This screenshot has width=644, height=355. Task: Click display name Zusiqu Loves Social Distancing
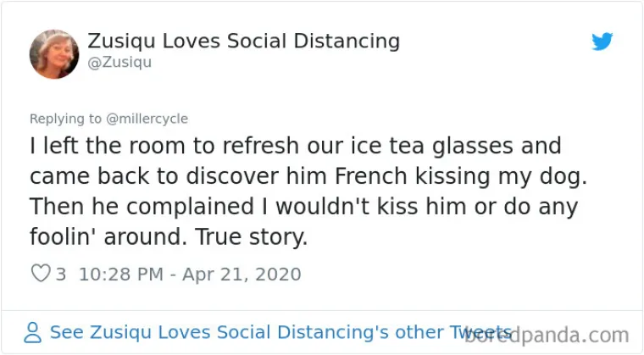coord(243,41)
